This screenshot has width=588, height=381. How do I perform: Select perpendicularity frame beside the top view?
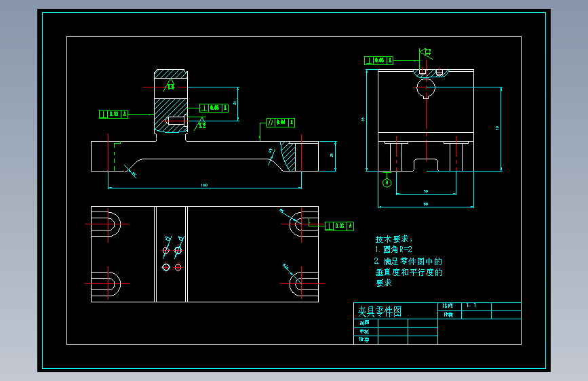(x=339, y=226)
